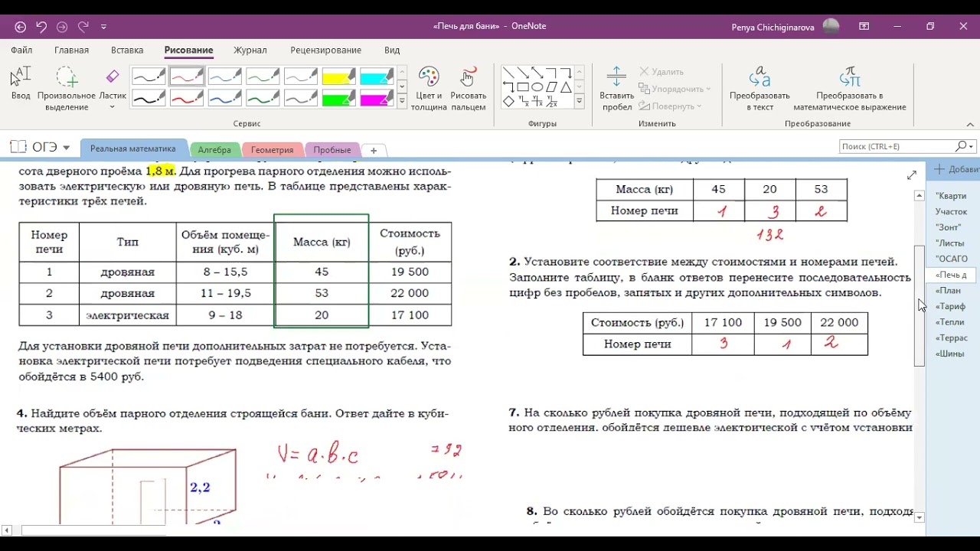
Task: Choose the thick green pen in bottom row
Action: click(x=263, y=99)
